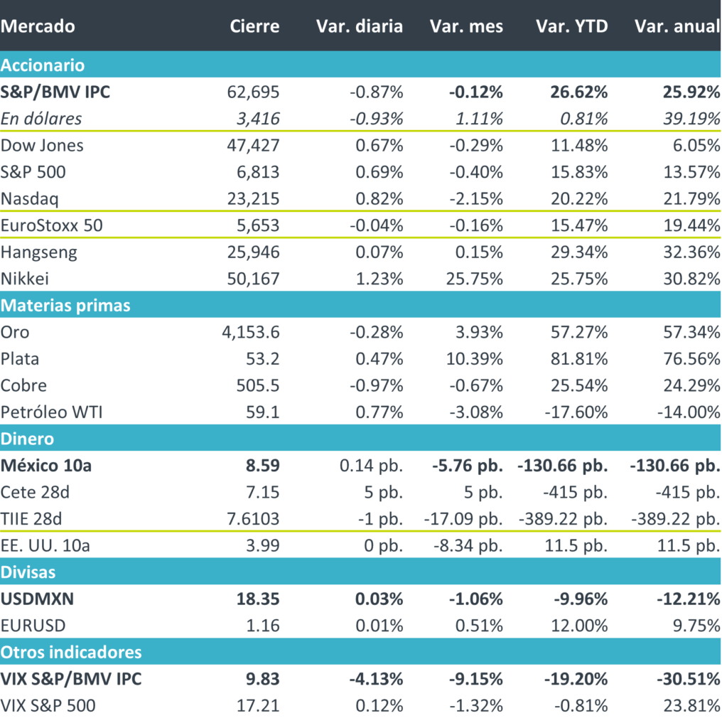Select the Divisas section header
Image resolution: width=722 pixels, height=728 pixels.
click(28, 572)
